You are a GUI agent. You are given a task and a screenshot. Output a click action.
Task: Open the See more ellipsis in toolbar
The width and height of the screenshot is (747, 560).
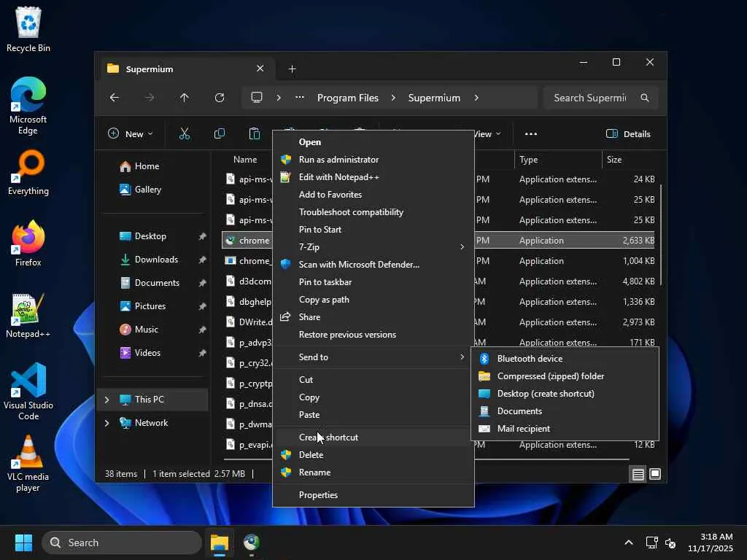(531, 134)
